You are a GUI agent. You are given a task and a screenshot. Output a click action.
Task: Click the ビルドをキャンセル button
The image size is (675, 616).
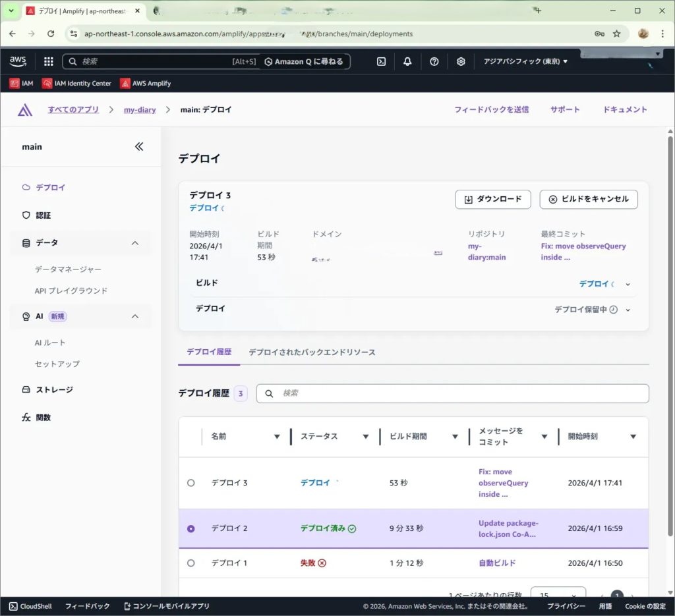click(588, 200)
